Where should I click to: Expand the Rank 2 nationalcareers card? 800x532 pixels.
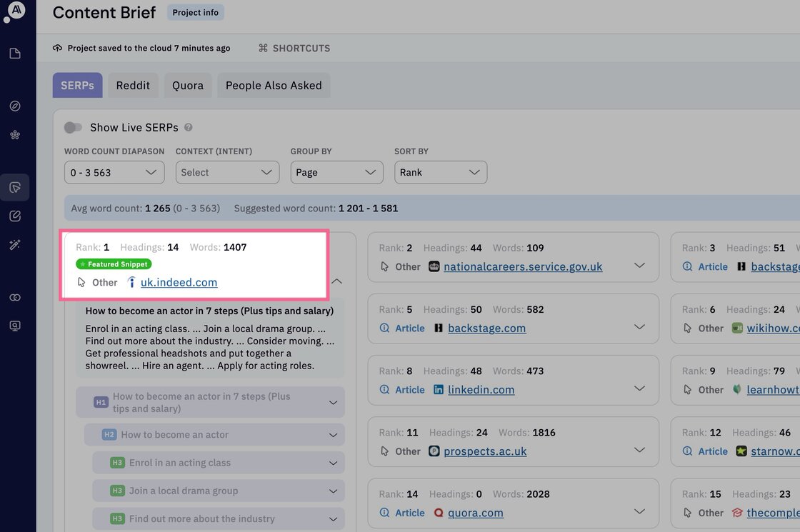639,265
